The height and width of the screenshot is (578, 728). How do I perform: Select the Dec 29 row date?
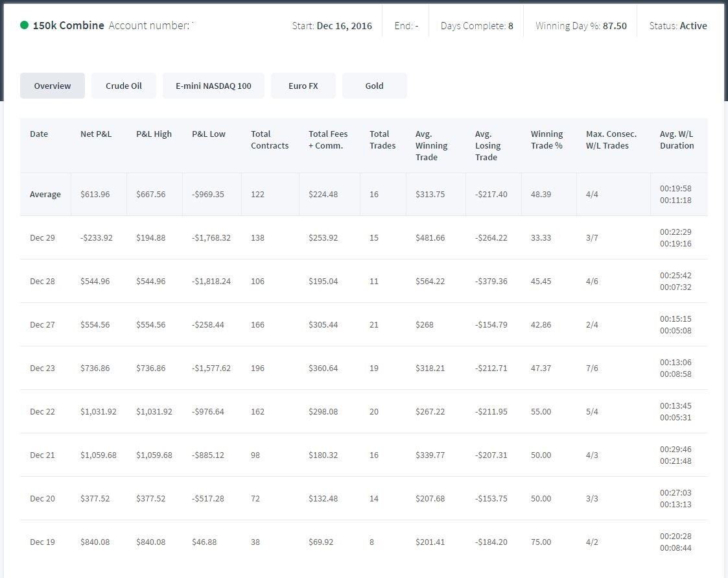42,237
